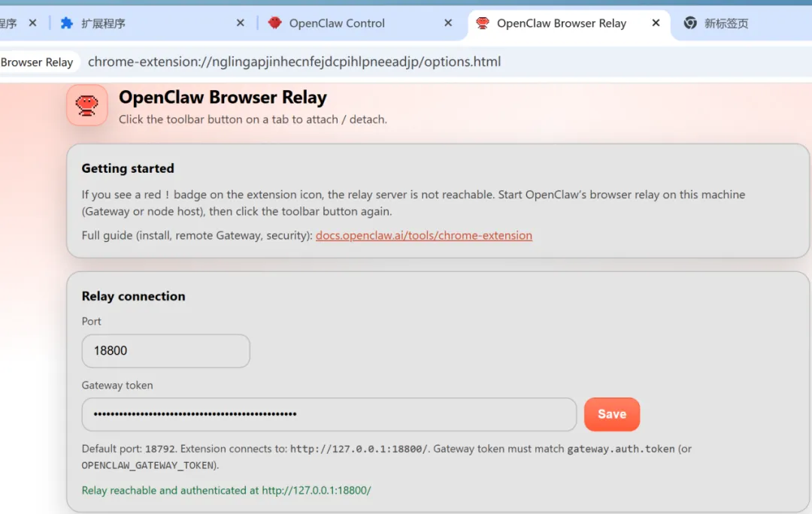Click the Chrome icon on 新标签页 tab
The width and height of the screenshot is (812, 514).
(690, 23)
